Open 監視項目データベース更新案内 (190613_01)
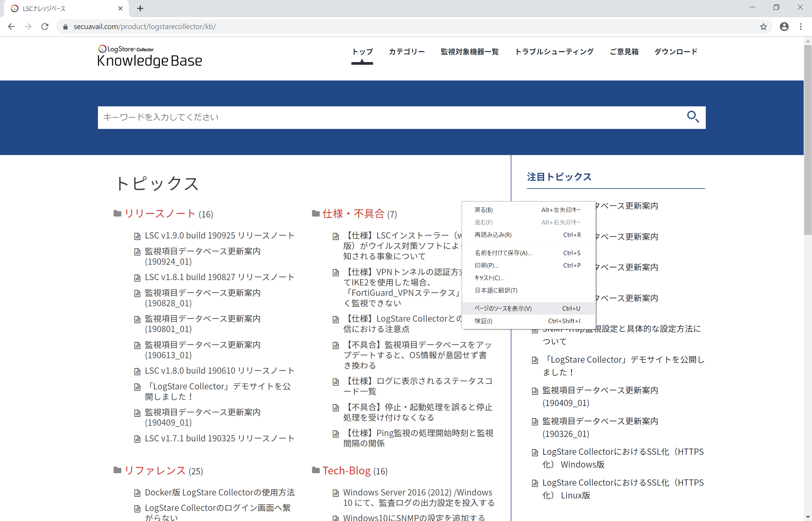Viewport: 812px width, 521px height. (x=202, y=350)
